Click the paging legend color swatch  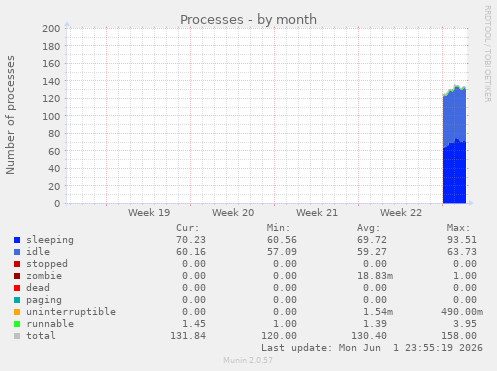[17, 300]
